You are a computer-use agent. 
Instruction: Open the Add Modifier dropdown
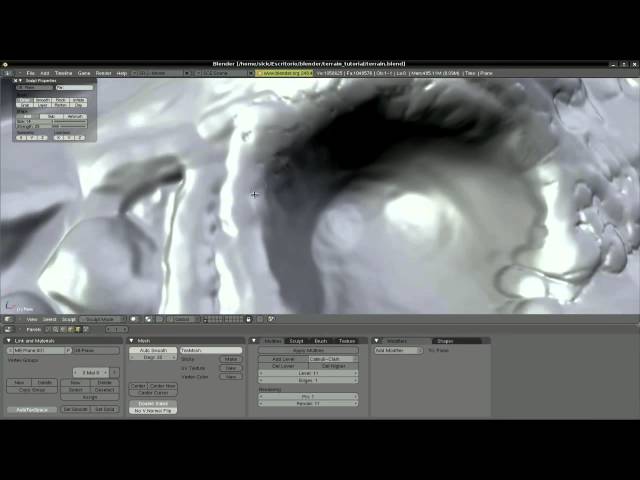click(399, 350)
